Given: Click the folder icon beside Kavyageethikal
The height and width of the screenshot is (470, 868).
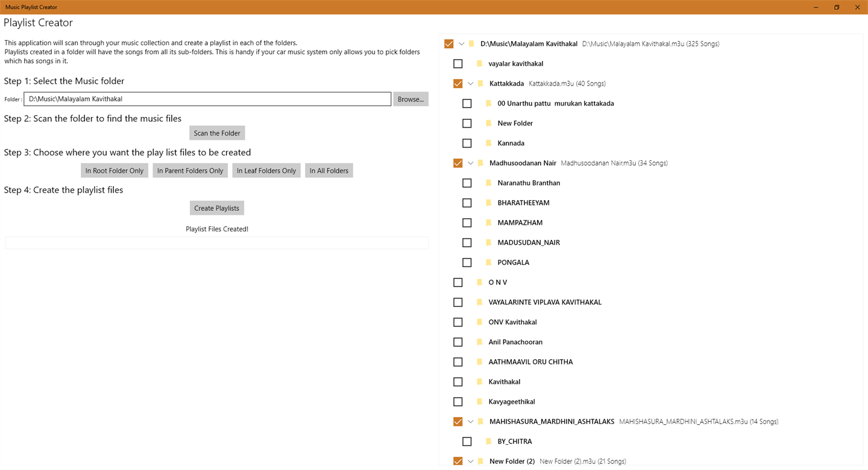Looking at the screenshot, I should coord(480,401).
